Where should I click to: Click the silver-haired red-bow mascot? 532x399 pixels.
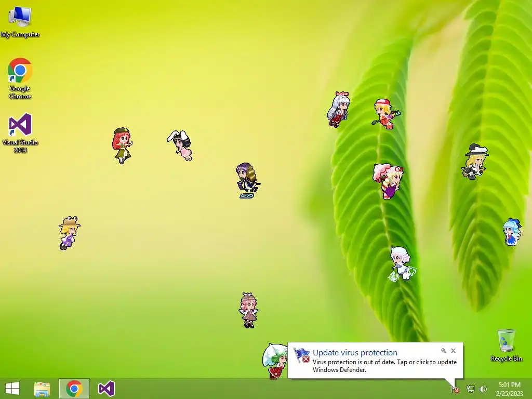point(338,109)
